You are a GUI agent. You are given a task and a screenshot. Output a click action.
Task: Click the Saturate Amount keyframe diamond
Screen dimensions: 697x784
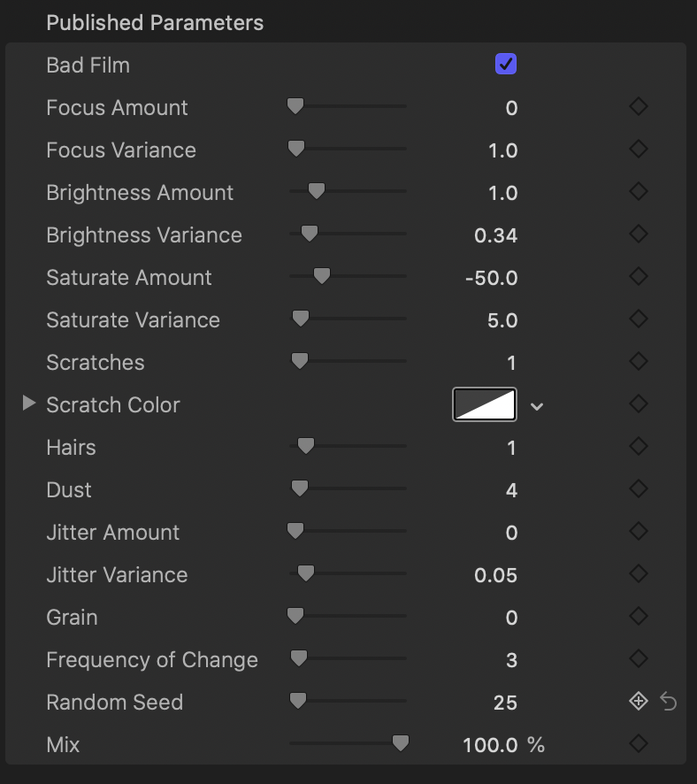[x=638, y=277]
